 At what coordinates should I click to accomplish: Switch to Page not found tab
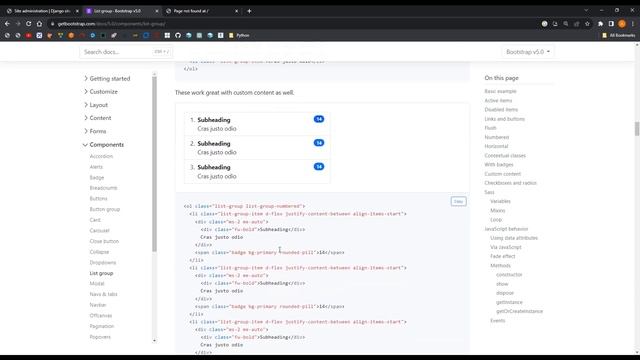point(202,11)
